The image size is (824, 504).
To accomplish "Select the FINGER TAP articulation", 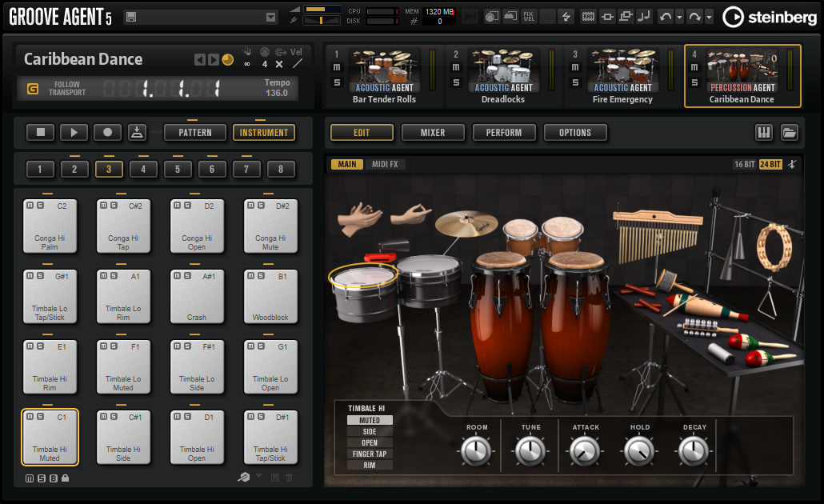I will 370,454.
